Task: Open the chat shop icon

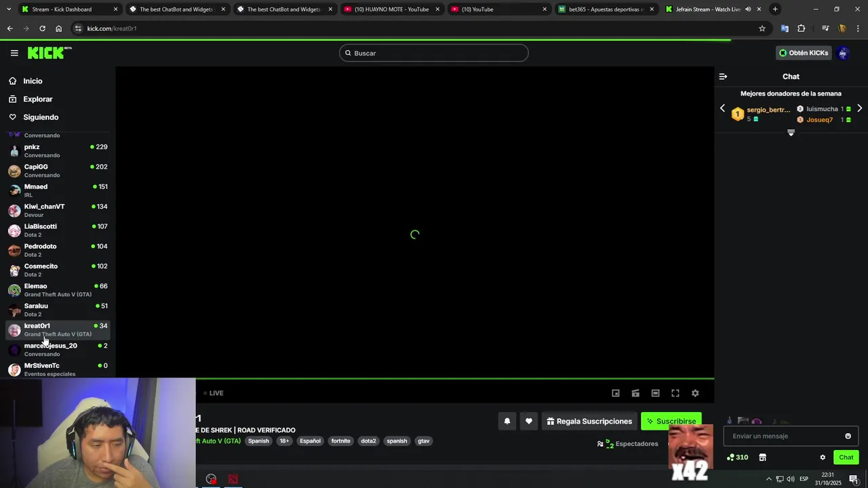Action: tap(762, 457)
